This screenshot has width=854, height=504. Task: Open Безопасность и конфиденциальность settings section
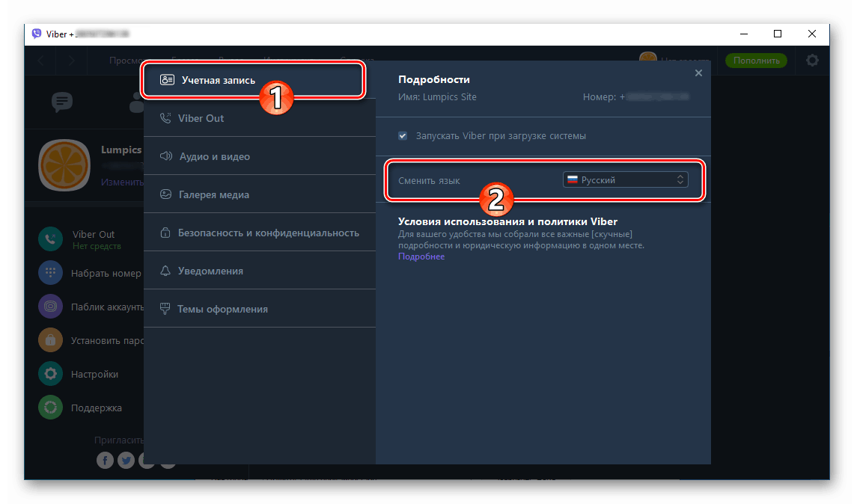click(259, 233)
